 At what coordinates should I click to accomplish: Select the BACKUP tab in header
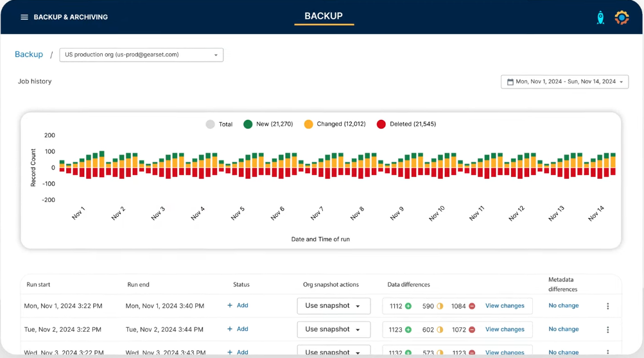(x=324, y=17)
